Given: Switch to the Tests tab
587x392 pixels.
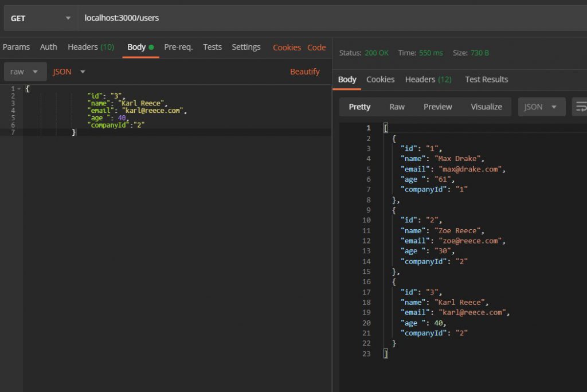Looking at the screenshot, I should coord(212,47).
